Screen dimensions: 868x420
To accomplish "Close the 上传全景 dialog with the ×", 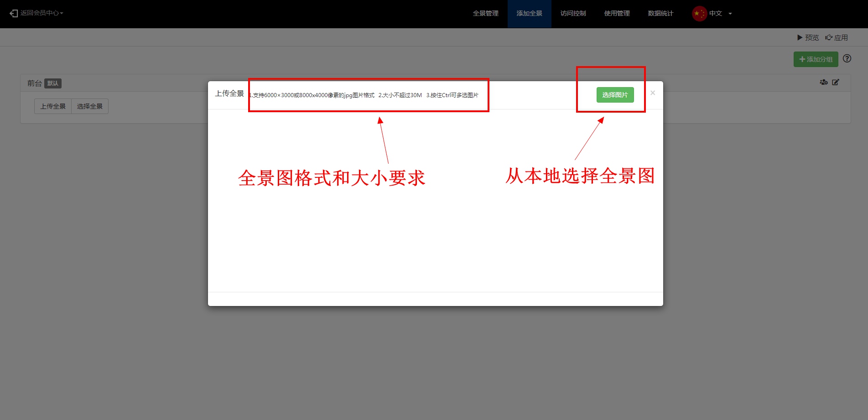I will pos(653,93).
